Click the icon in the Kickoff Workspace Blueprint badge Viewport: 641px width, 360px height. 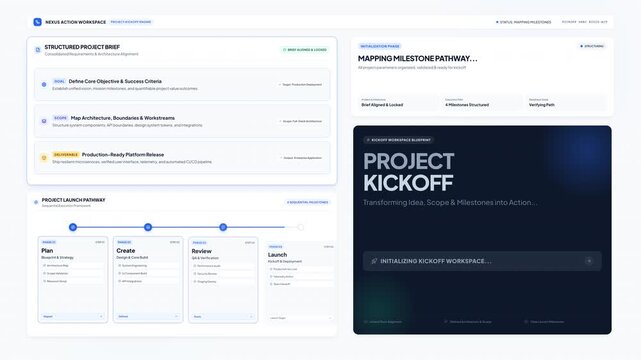coord(368,140)
